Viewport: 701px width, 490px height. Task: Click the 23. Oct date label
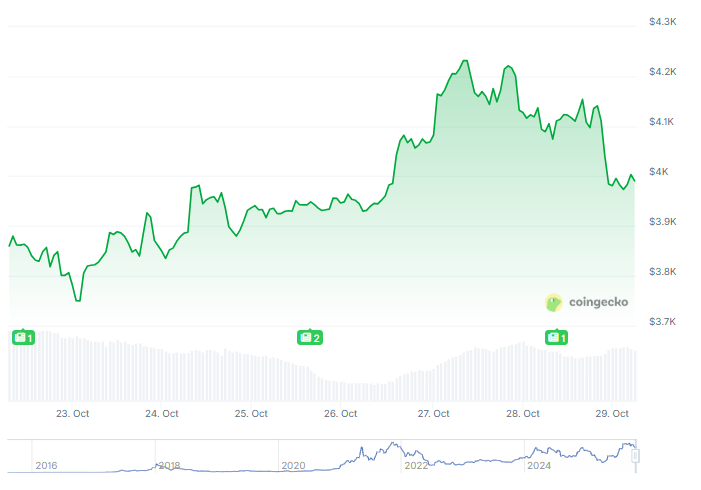click(x=73, y=413)
